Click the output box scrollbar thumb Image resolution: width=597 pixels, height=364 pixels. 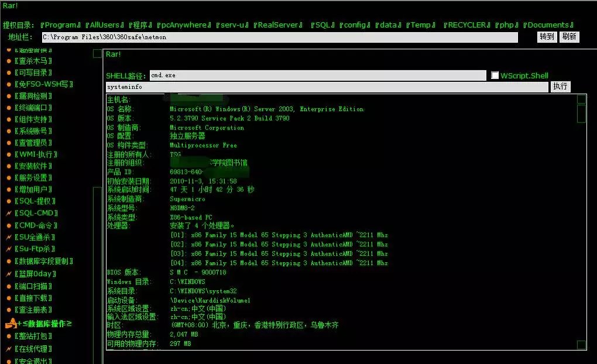click(x=581, y=114)
